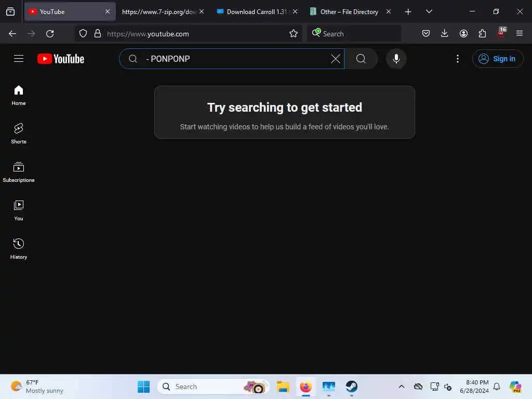
Task: Open the You section in the sidebar
Action: click(x=19, y=211)
